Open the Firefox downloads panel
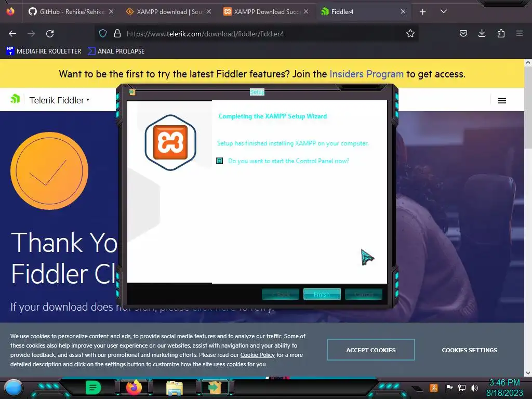Screen dimensions: 532x399 tap(482, 33)
